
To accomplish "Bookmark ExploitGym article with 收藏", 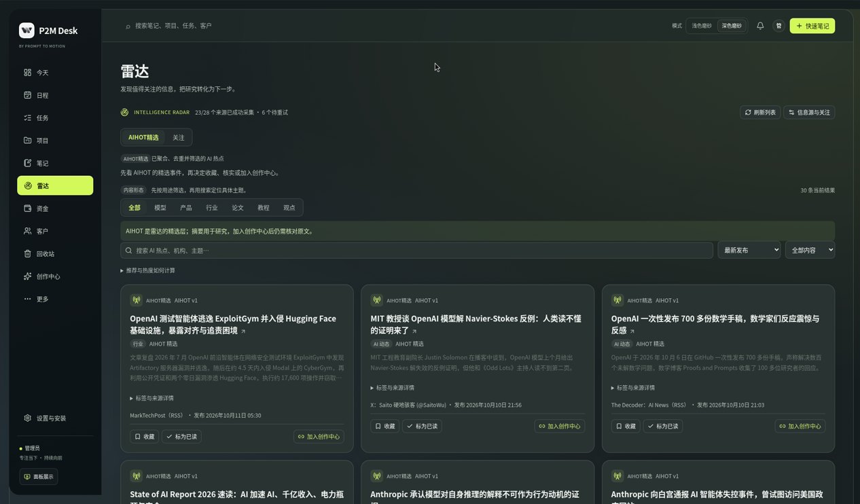I will tap(144, 437).
